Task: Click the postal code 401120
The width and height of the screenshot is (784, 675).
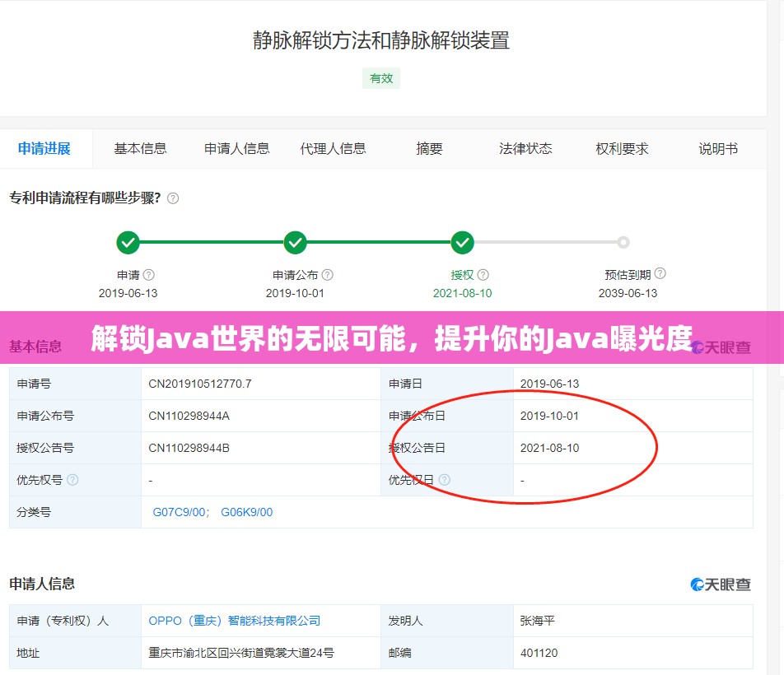Action: pyautogui.click(x=539, y=653)
